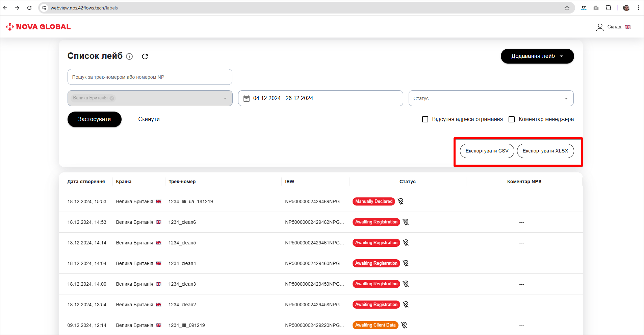
Task: Click track number 1234_clean6
Action: 182,222
